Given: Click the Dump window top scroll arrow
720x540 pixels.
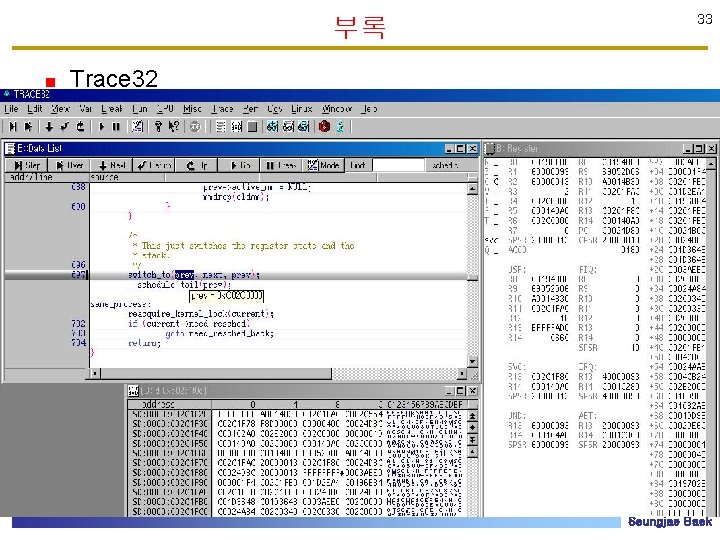Looking at the screenshot, I should [x=472, y=416].
